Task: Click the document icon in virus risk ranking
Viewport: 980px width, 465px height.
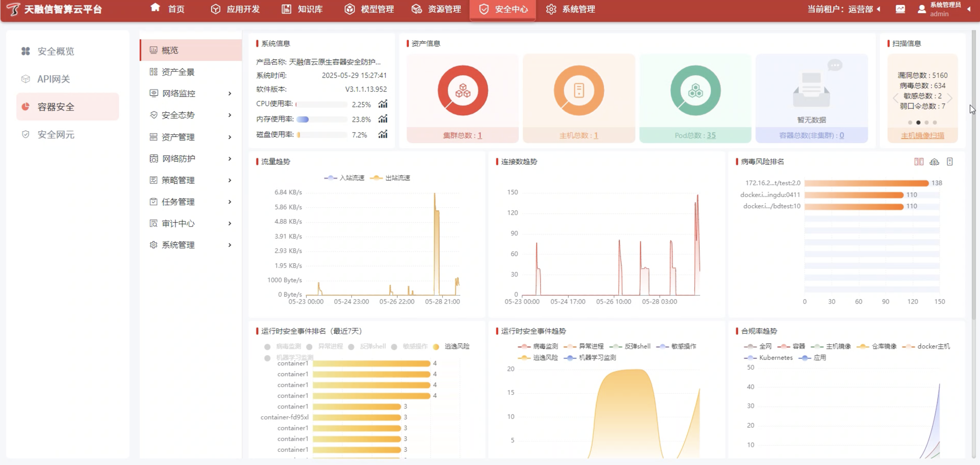Action: [950, 162]
